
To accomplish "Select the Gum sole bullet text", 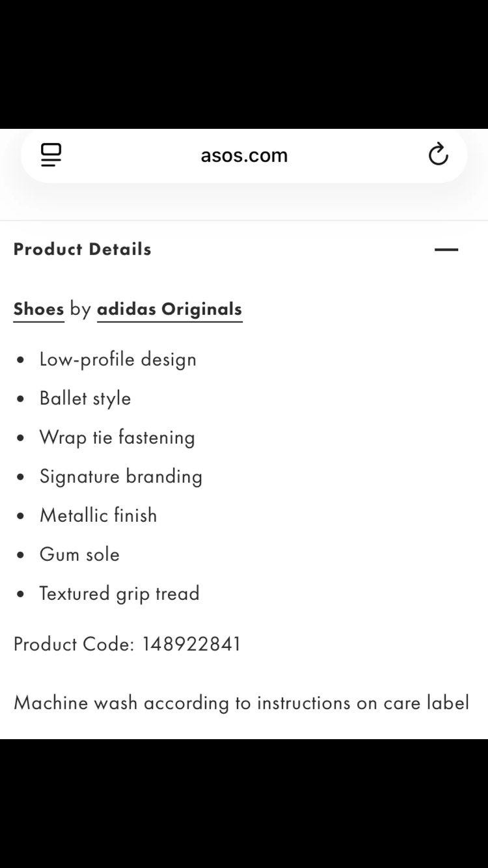I will click(79, 554).
